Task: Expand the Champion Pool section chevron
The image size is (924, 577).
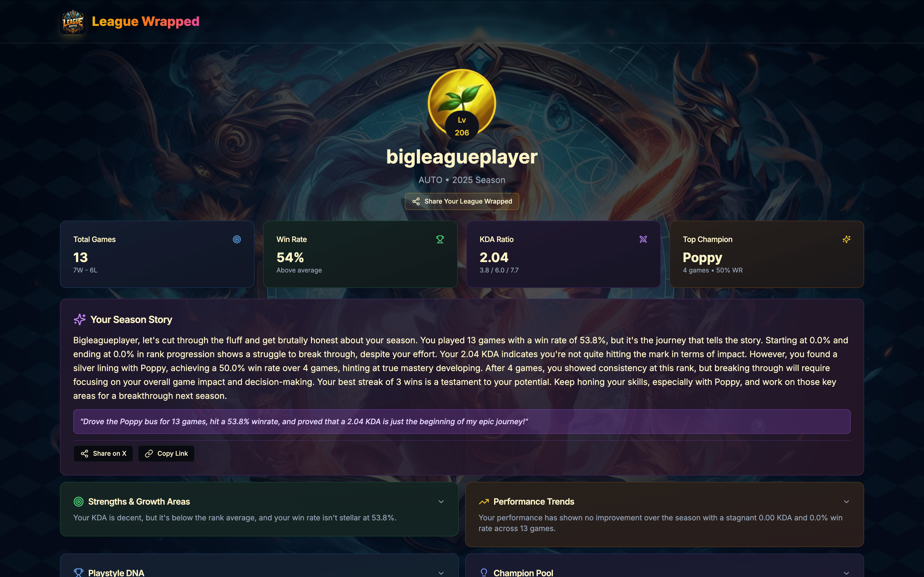Action: point(846,573)
